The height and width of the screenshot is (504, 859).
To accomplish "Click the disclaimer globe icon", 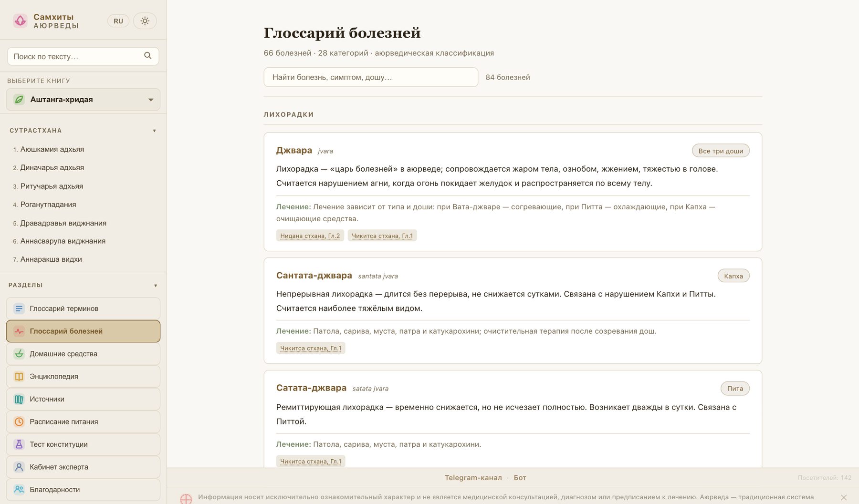I will coord(186,499).
